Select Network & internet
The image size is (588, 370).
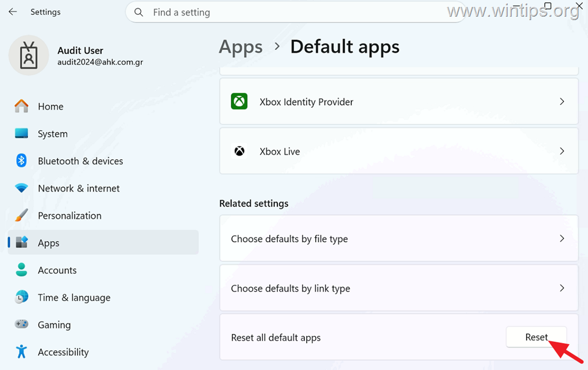pyautogui.click(x=103, y=188)
